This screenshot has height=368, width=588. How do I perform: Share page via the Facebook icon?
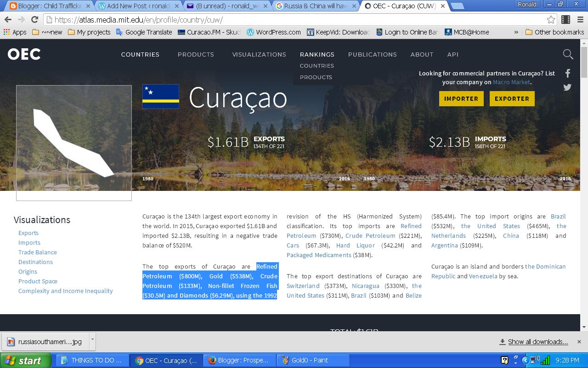click(x=567, y=73)
